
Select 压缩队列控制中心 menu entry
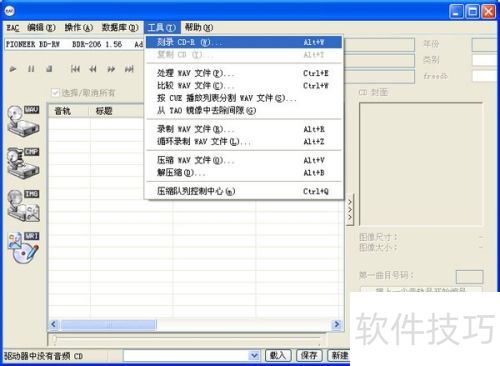244,191
